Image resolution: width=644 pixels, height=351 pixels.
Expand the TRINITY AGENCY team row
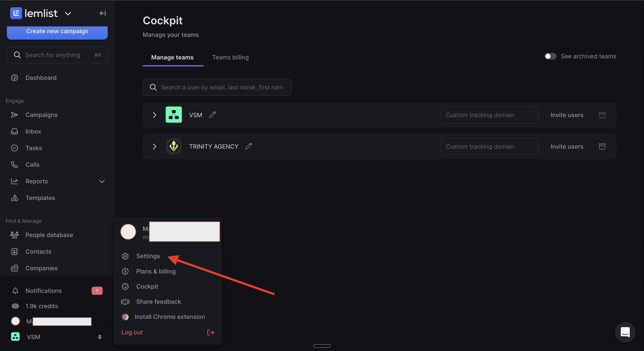point(154,147)
